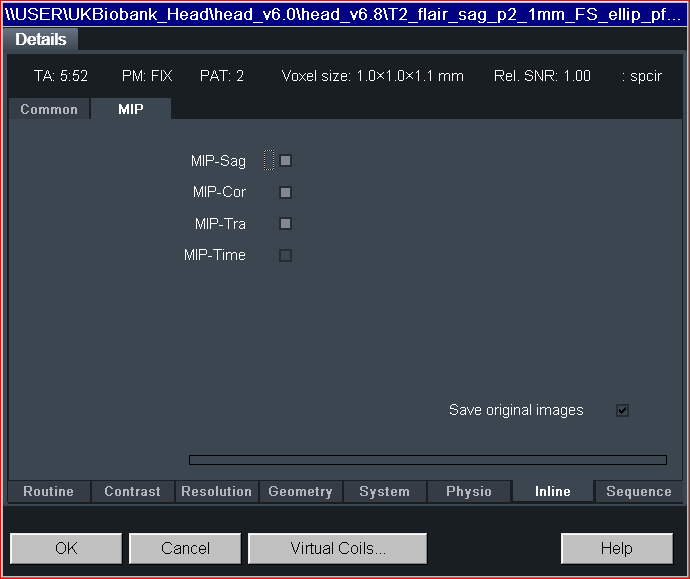Click the Cancel button
This screenshot has width=690, height=579.
click(x=185, y=548)
